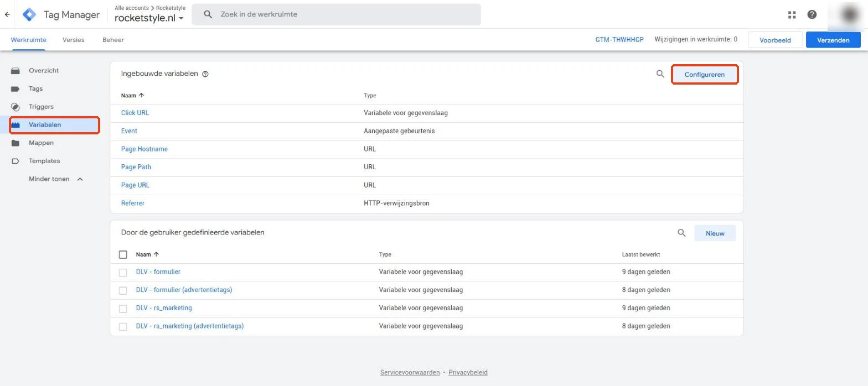Open the DLV - rs_marketing variable
This screenshot has width=868, height=386.
[164, 308]
